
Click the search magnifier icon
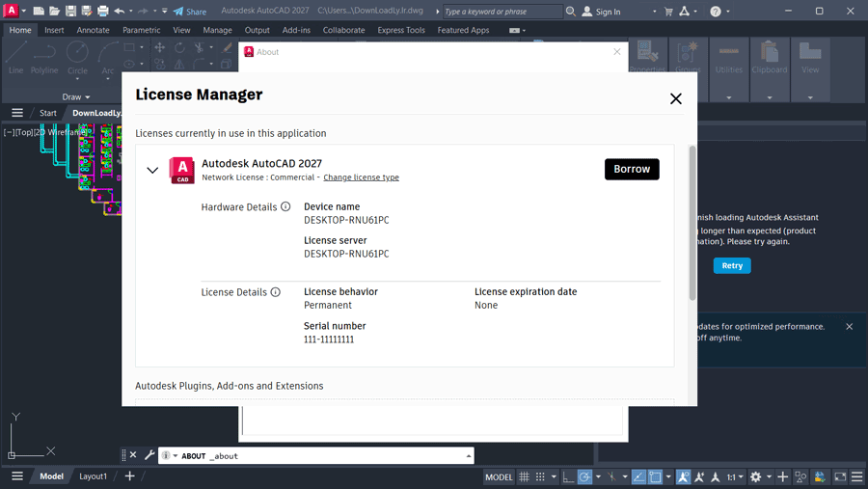point(571,11)
